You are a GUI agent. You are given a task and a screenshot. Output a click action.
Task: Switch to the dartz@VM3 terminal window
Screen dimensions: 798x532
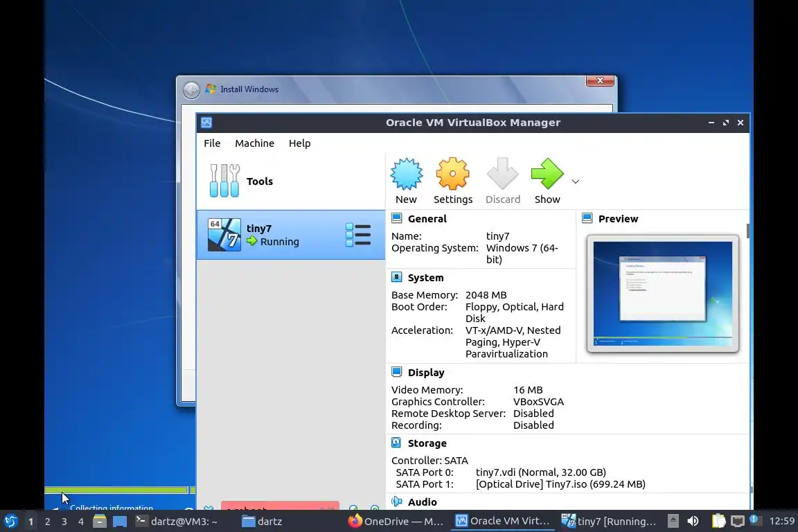[177, 522]
